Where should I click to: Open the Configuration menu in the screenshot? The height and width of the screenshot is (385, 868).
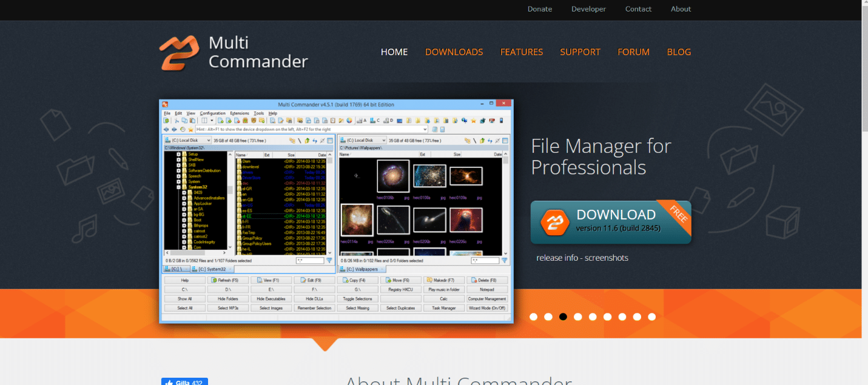point(213,113)
